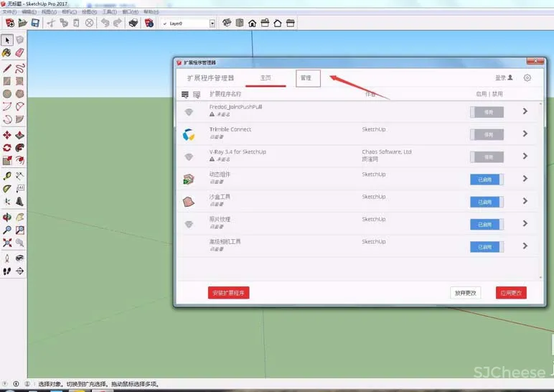This screenshot has width=554, height=392.
Task: Print using the printer toolbar icon
Action: point(133,23)
